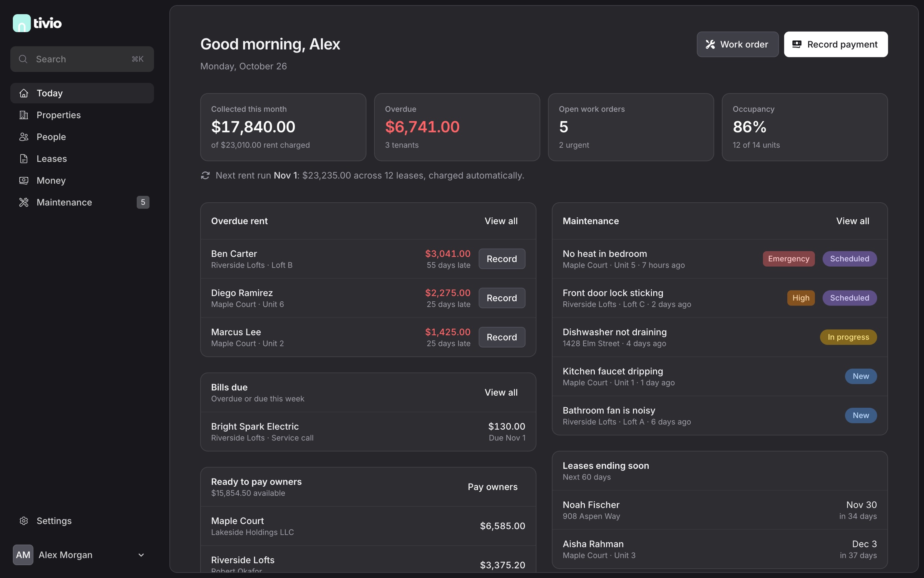The width and height of the screenshot is (924, 578).
Task: Open Noah Fischer's ending lease
Action: pos(720,510)
